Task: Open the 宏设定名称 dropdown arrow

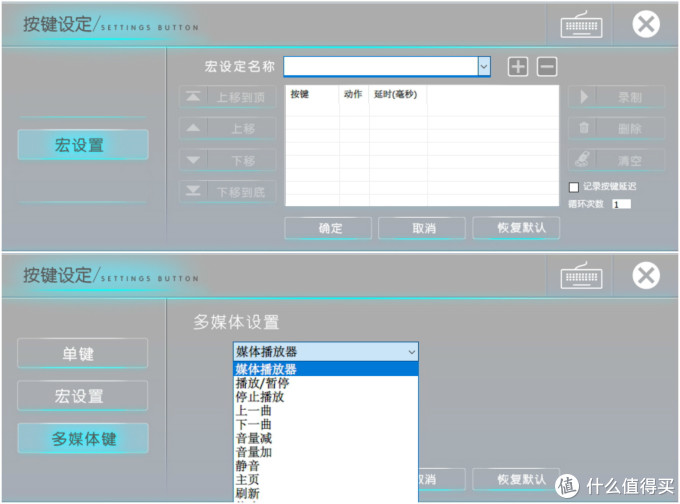Action: tap(484, 67)
